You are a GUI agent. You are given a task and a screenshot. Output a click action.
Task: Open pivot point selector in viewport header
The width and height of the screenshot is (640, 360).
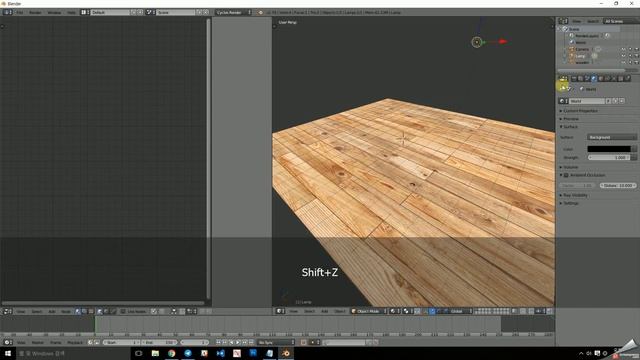pyautogui.click(x=408, y=311)
